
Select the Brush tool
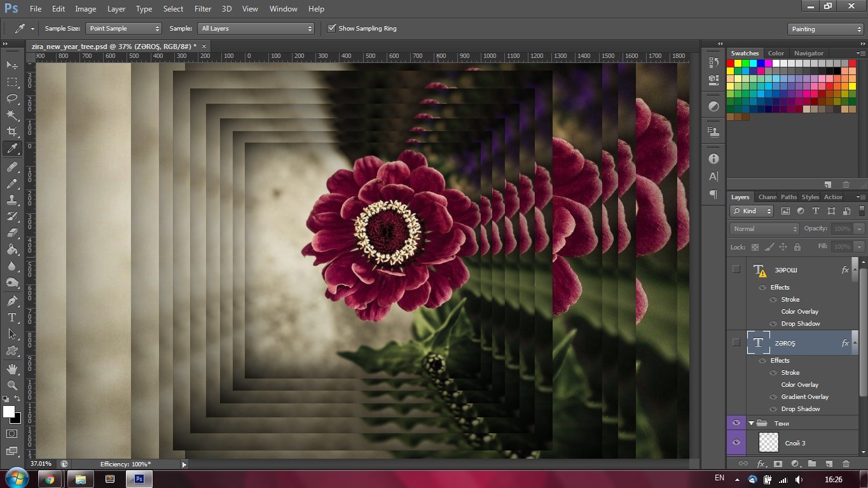pos(12,183)
